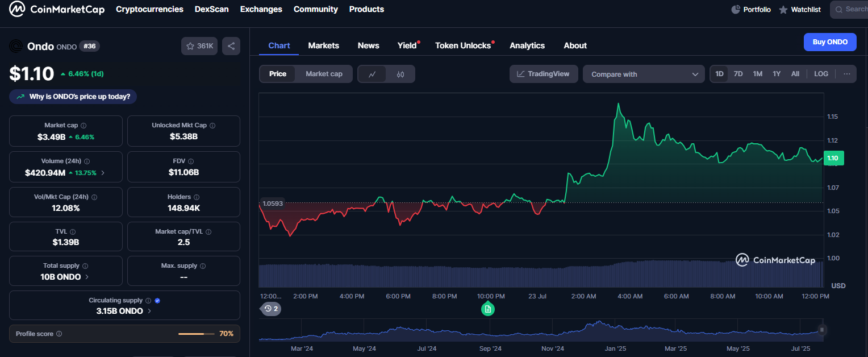This screenshot has width=868, height=357.
Task: Select the 1Y time range
Action: click(777, 74)
